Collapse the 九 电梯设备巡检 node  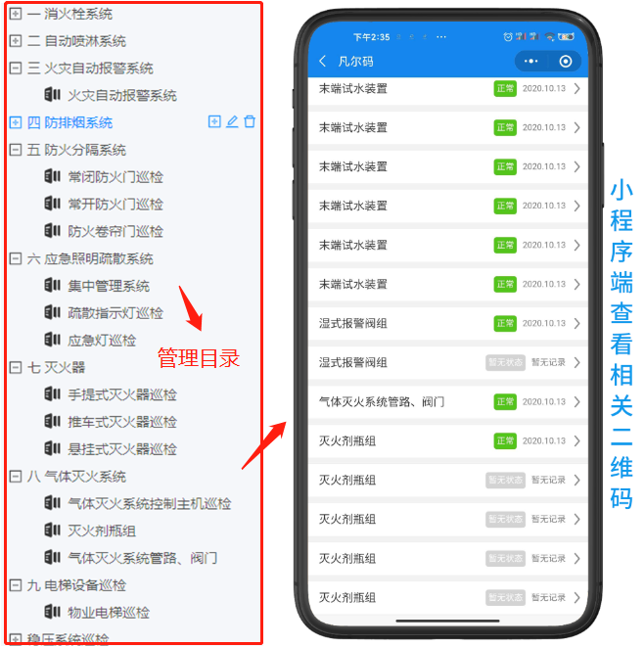pos(16,585)
